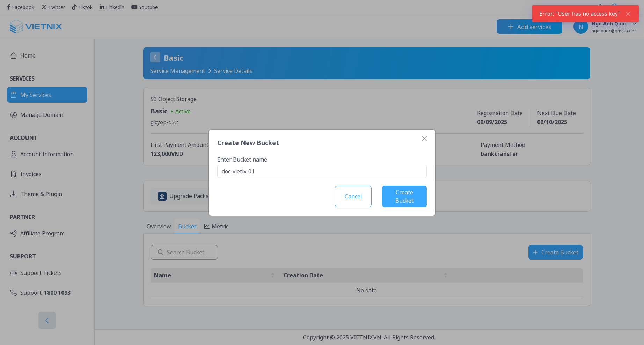Viewport: 644px width, 345px height.
Task: Click the LinkedIn icon
Action: (101, 7)
